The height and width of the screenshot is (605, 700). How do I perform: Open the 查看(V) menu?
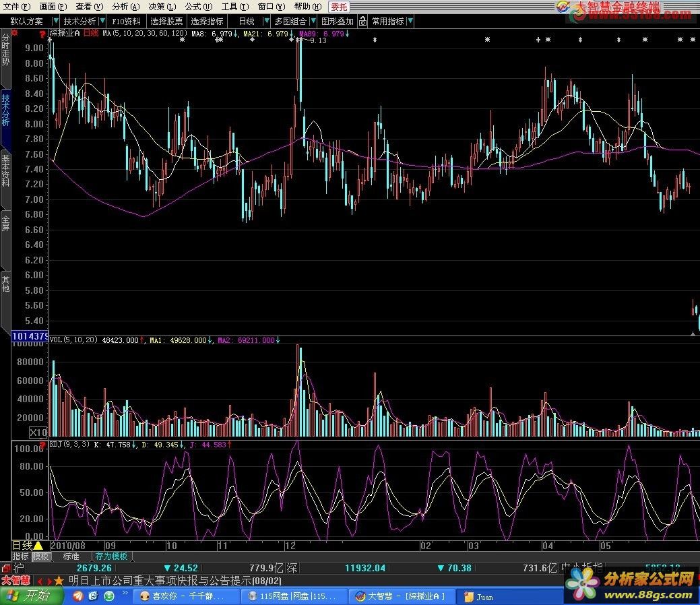(x=90, y=7)
